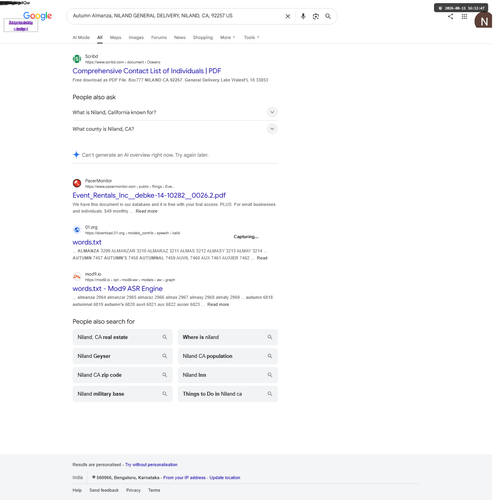The image size is (498, 500).
Task: Click the 01.org globe favicon
Action: click(77, 230)
